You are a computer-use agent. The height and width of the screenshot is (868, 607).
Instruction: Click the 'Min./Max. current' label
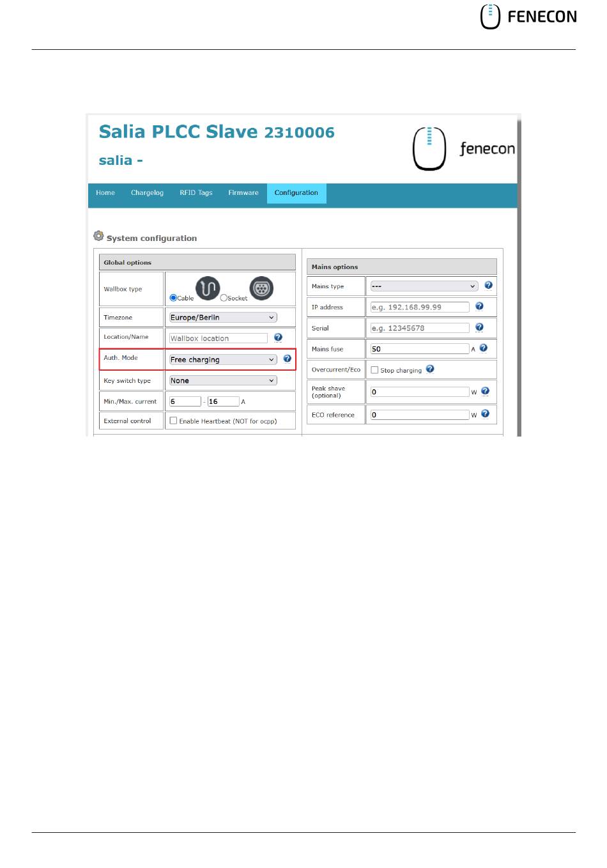[130, 401]
